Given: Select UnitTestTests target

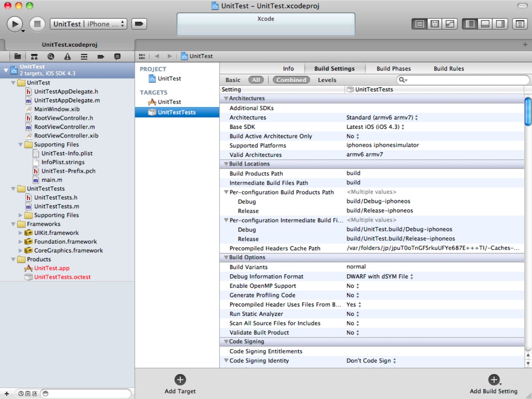Looking at the screenshot, I should (177, 112).
